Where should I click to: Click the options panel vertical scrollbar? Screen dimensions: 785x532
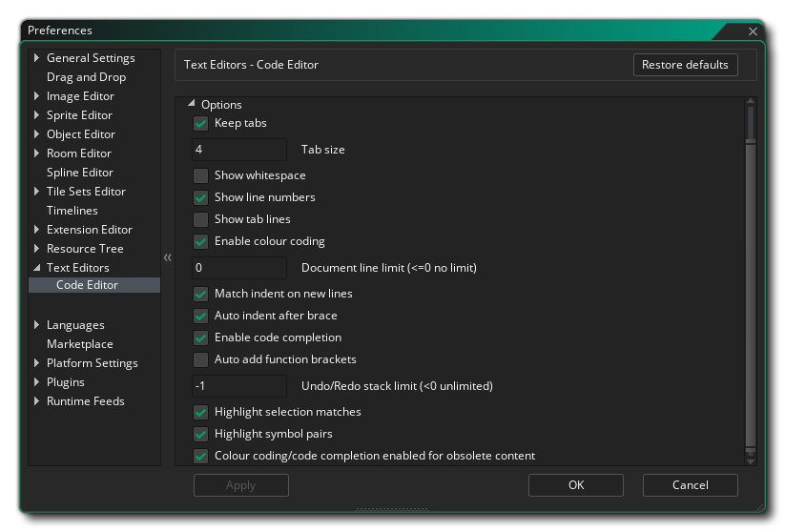point(751,286)
